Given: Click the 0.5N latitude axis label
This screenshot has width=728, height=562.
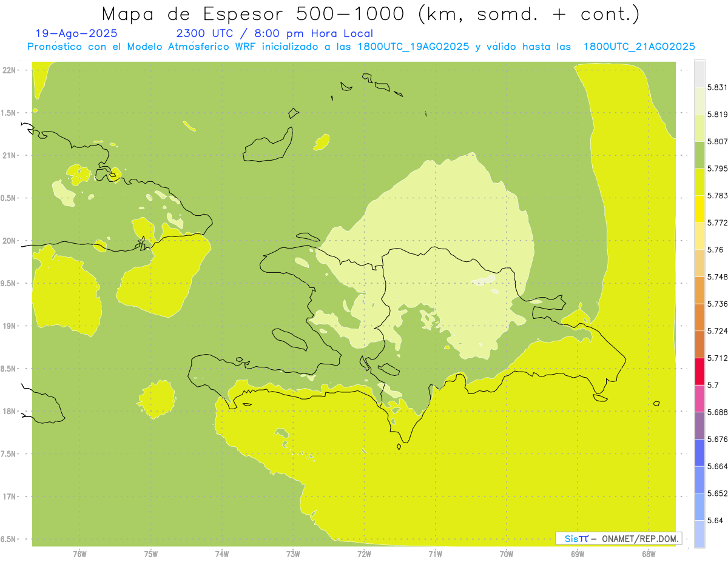Looking at the screenshot, I should (x=8, y=198).
